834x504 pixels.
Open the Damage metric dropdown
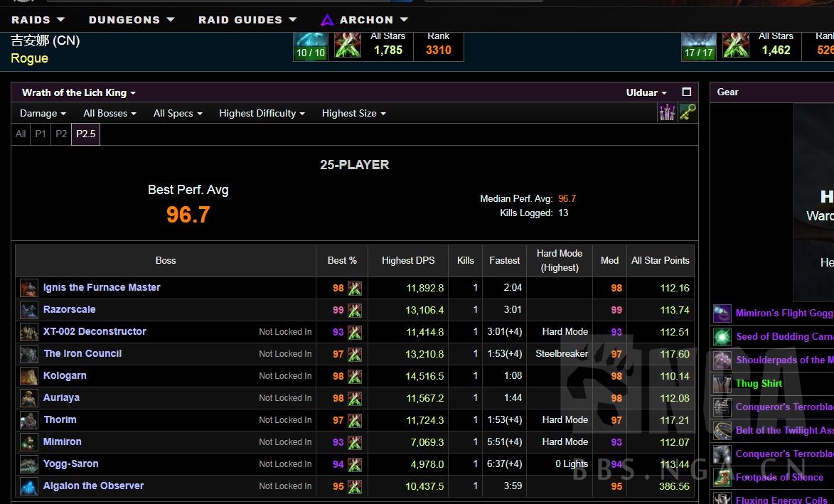[x=43, y=113]
